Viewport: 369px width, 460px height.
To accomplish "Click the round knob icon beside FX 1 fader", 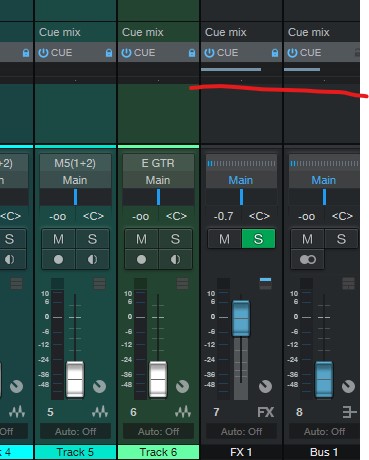I will point(265,386).
